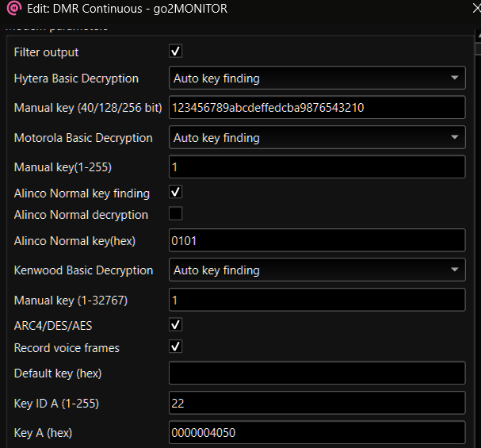Select the Manual key (1-255) input
Viewport: 481px width, 448px height.
click(x=317, y=167)
